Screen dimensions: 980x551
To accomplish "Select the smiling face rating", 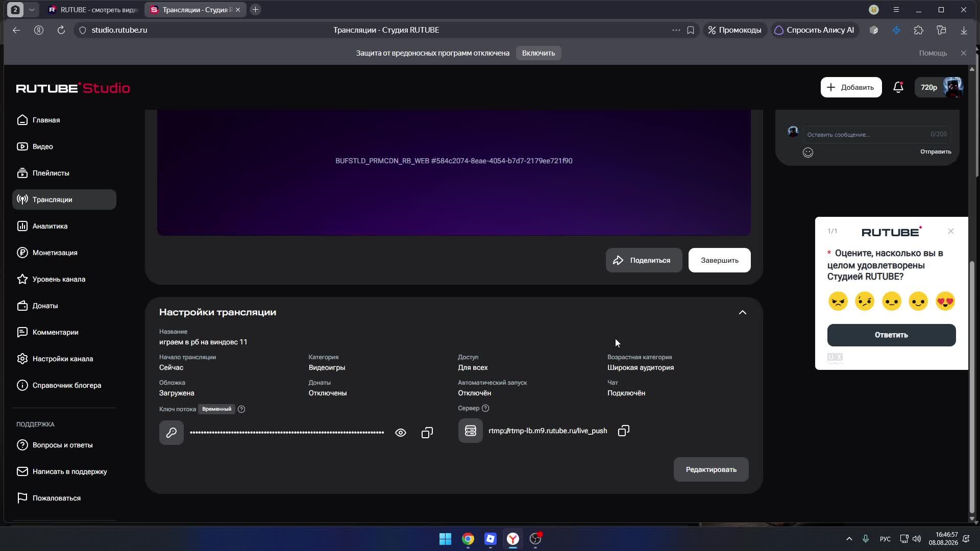I will click(918, 301).
